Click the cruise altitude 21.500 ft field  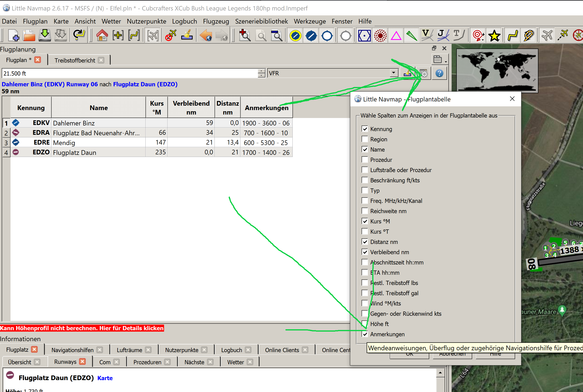click(130, 73)
